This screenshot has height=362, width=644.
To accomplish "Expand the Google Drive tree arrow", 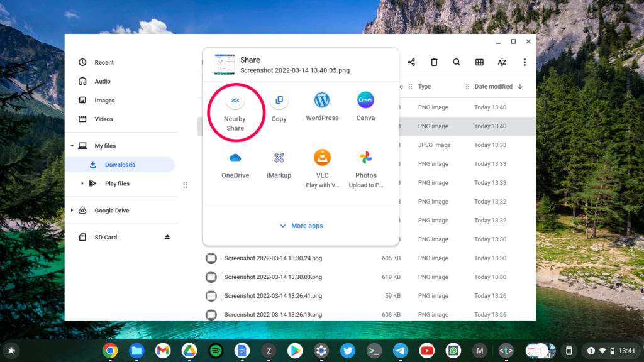I will coord(72,211).
